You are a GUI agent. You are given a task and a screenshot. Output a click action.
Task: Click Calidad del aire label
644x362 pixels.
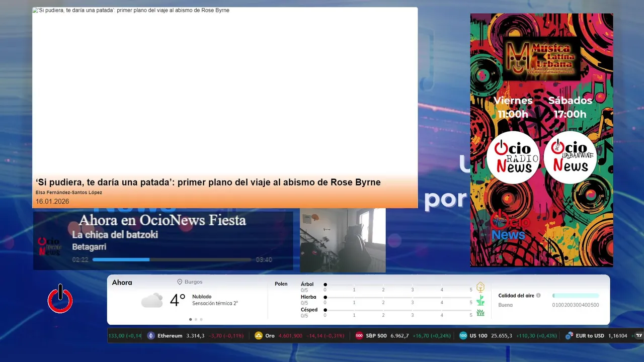tap(516, 296)
